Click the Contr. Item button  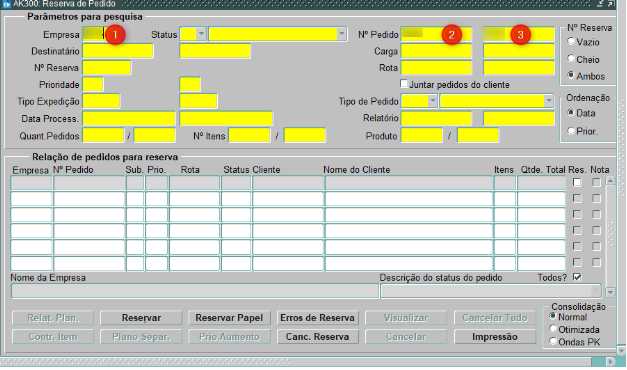53,337
